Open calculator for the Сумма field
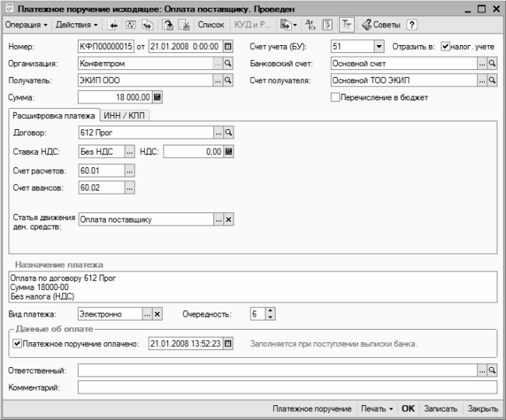 pos(157,97)
